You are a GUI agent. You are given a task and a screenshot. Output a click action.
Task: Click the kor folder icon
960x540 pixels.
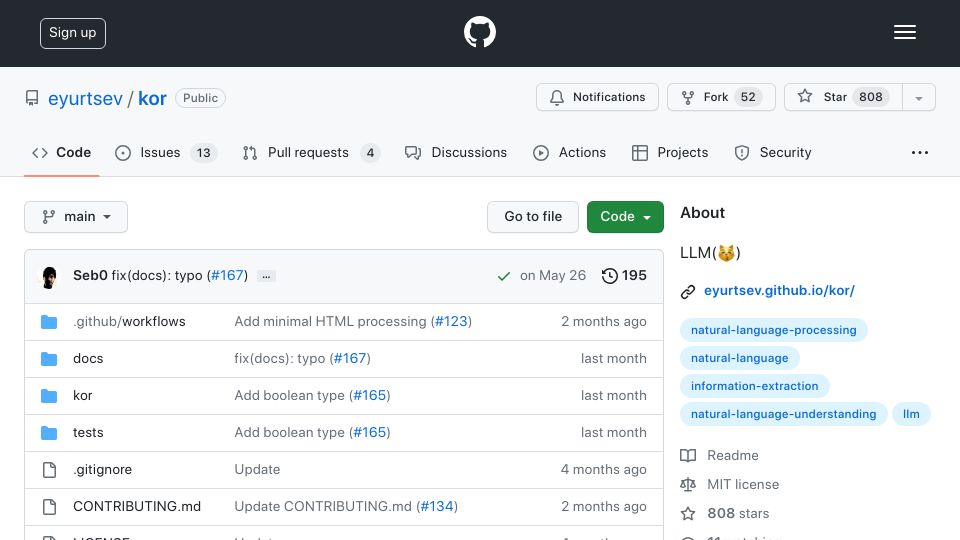(49, 396)
